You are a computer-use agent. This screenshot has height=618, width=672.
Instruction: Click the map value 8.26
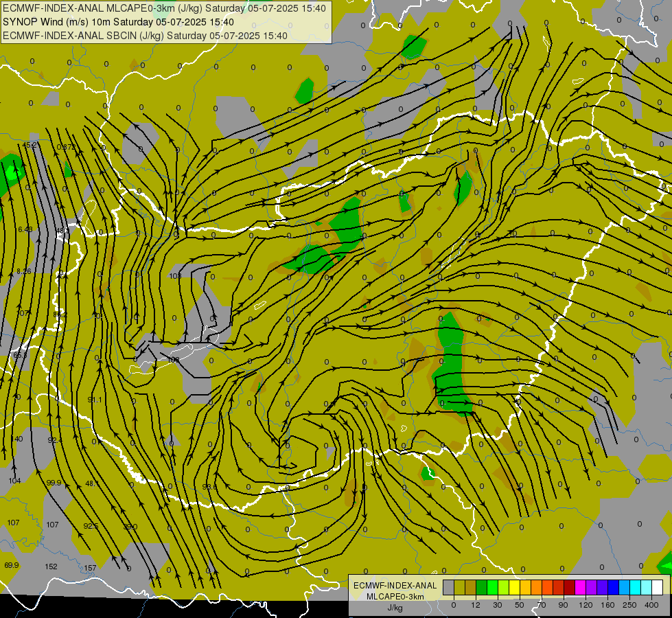click(x=24, y=271)
